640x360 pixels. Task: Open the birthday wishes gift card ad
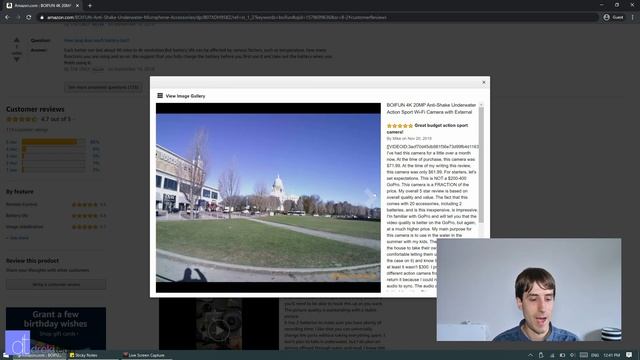click(x=56, y=328)
